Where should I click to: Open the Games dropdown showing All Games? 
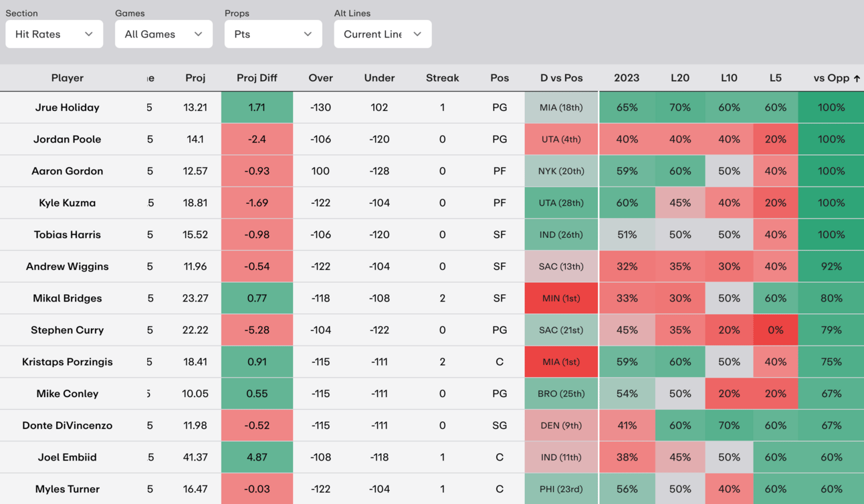(164, 34)
